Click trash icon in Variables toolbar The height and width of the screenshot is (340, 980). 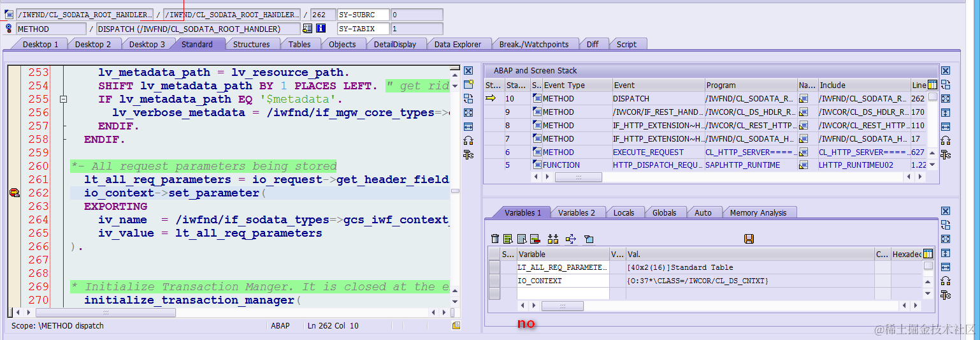point(495,239)
